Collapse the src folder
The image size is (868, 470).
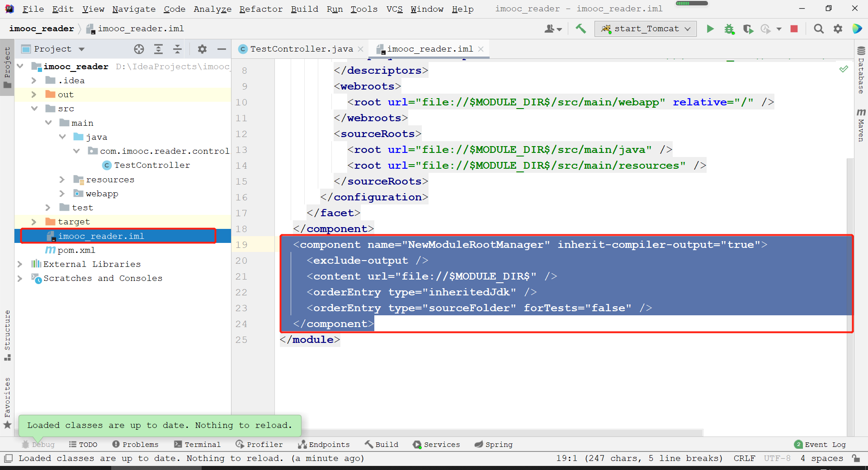pos(34,109)
